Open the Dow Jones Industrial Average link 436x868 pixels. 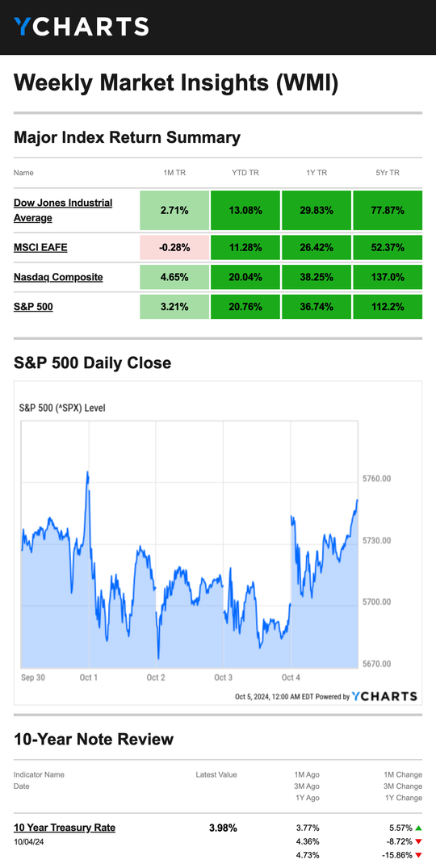(63, 211)
